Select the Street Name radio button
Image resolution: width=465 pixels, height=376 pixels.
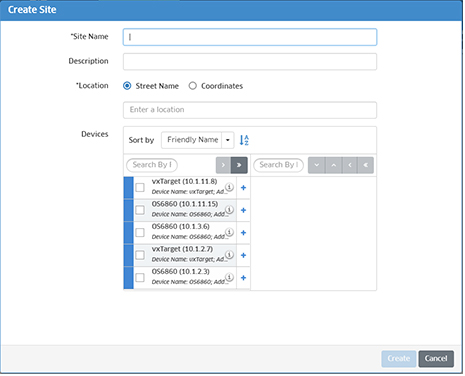point(127,86)
